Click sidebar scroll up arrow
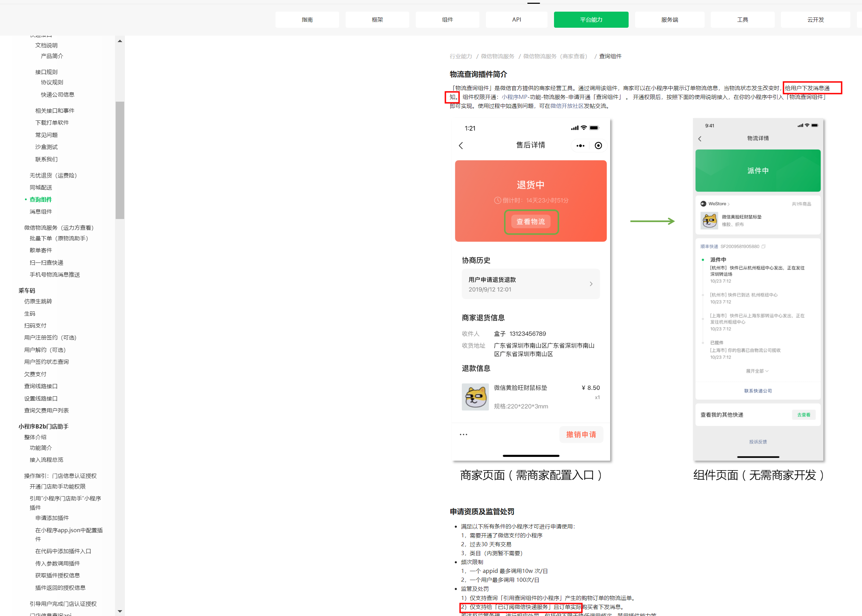This screenshot has height=616, width=862. point(120,41)
